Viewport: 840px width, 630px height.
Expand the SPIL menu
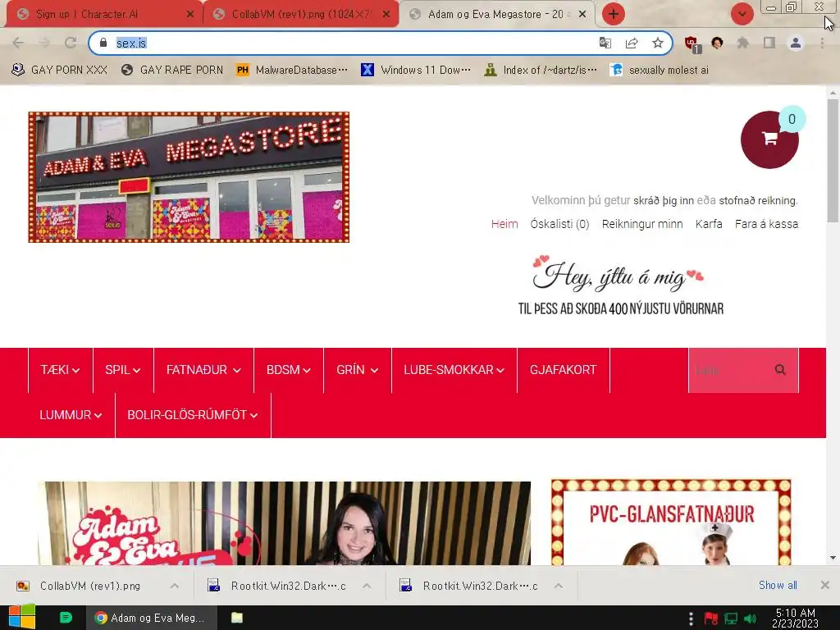(123, 370)
